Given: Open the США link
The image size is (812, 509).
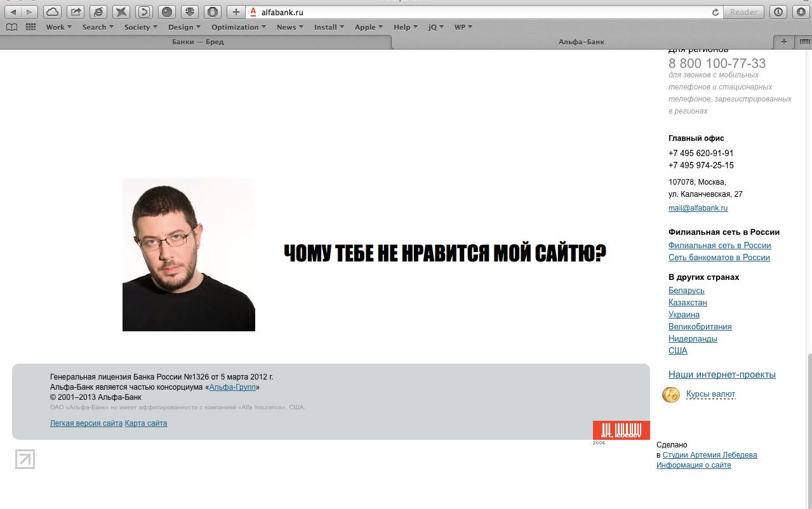Looking at the screenshot, I should pos(677,351).
